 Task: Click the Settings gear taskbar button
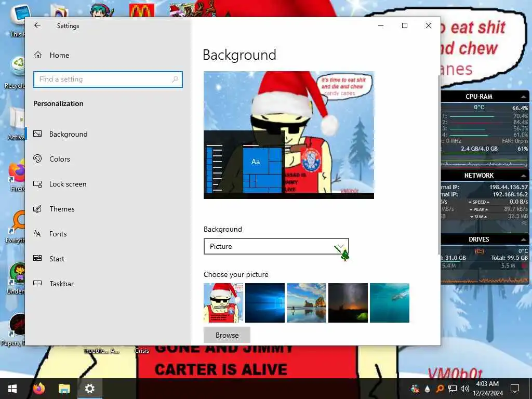[x=89, y=389]
